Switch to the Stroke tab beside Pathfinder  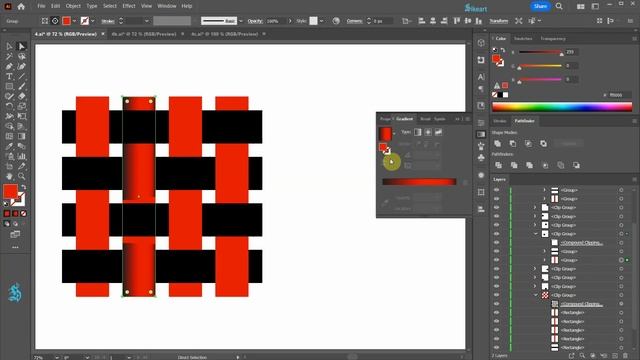500,121
